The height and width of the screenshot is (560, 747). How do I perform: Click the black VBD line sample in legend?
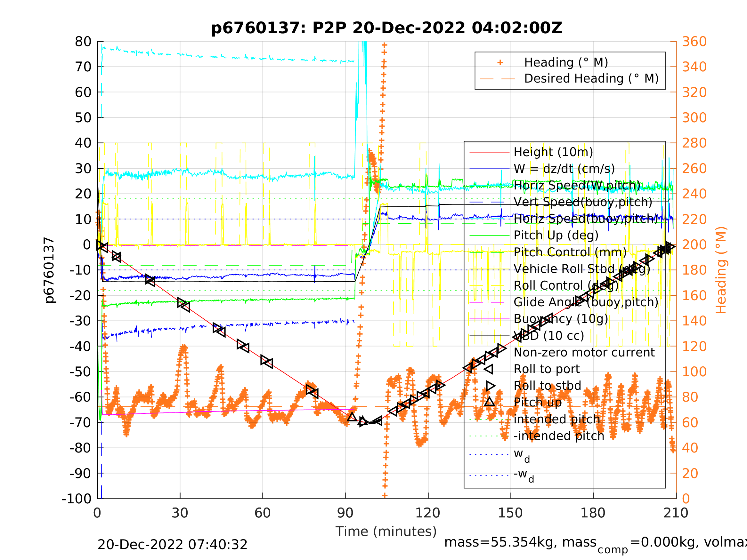[489, 336]
